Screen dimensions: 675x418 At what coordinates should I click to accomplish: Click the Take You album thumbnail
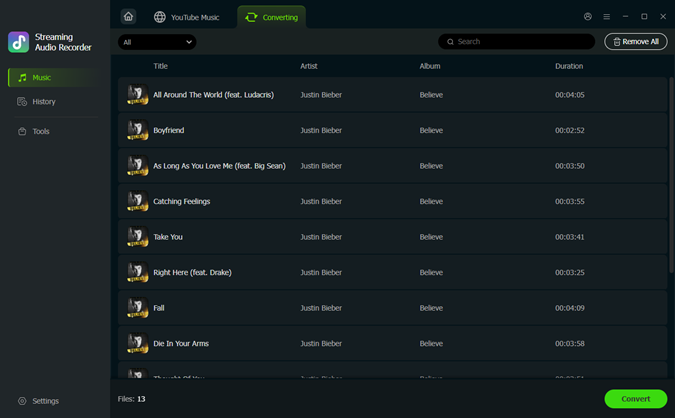[137, 236]
